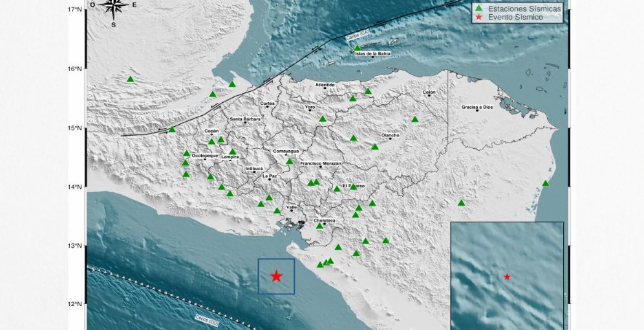Click the red star in the inset map
This screenshot has width=644, height=330.
[507, 277]
